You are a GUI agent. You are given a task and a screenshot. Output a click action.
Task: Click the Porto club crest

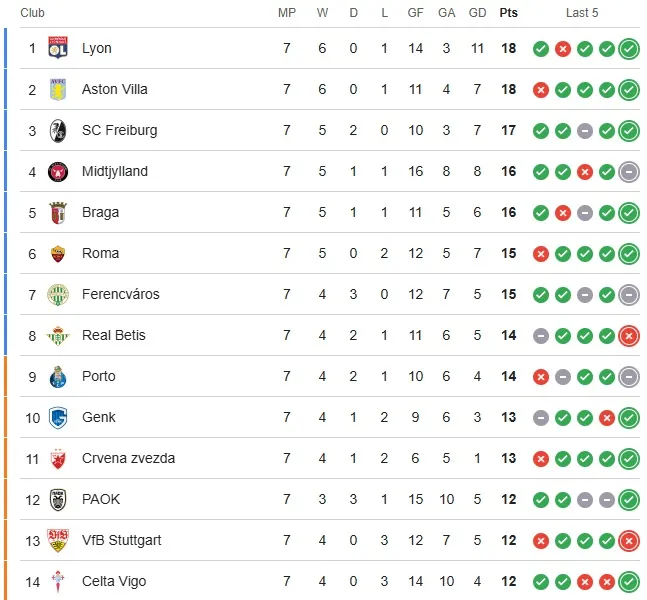57,376
